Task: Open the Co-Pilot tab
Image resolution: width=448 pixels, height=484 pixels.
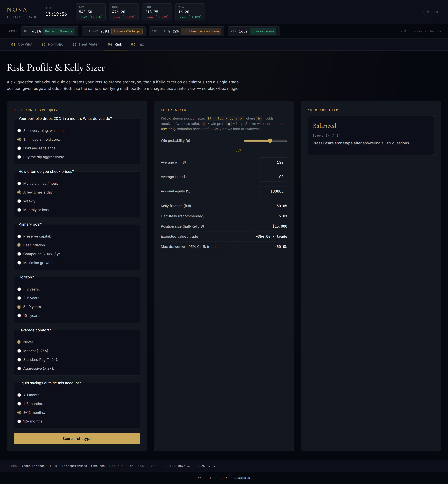Action: 22,44
